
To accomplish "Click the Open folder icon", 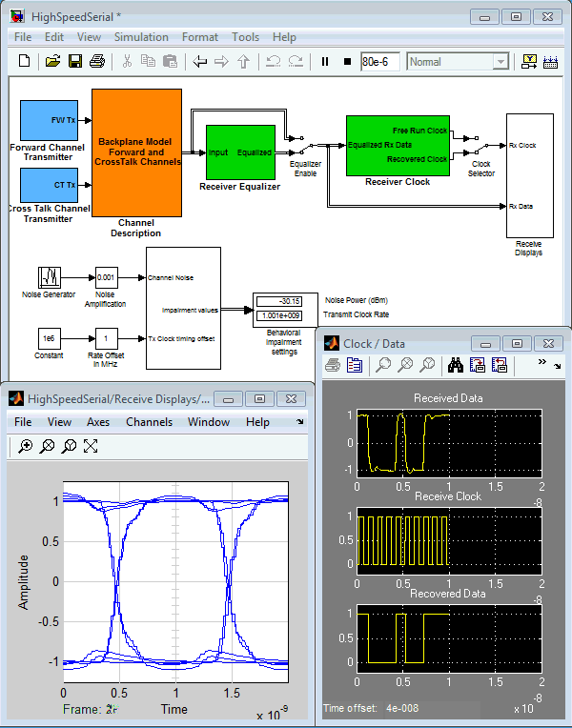I will pyautogui.click(x=52, y=62).
